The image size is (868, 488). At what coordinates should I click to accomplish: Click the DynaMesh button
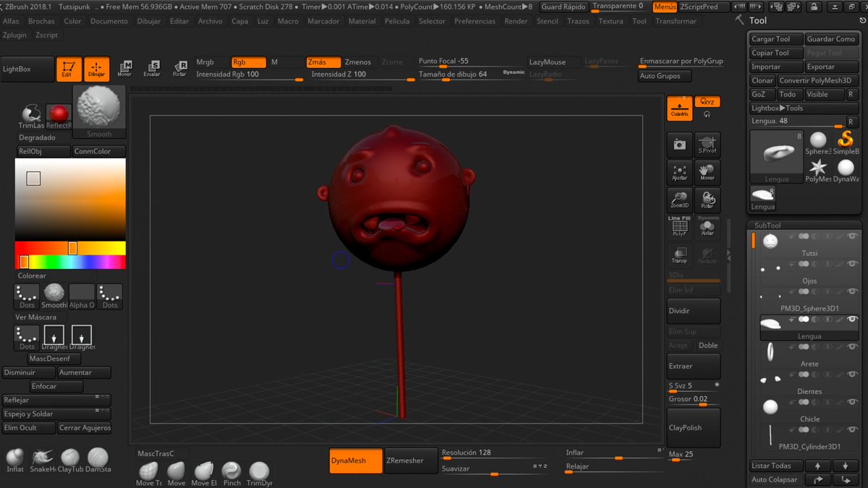356,461
